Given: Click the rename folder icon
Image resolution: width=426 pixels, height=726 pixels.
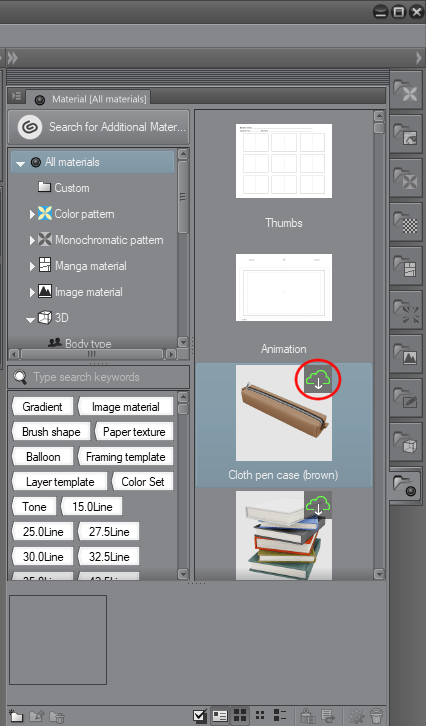Looking at the screenshot, I should coord(37,716).
